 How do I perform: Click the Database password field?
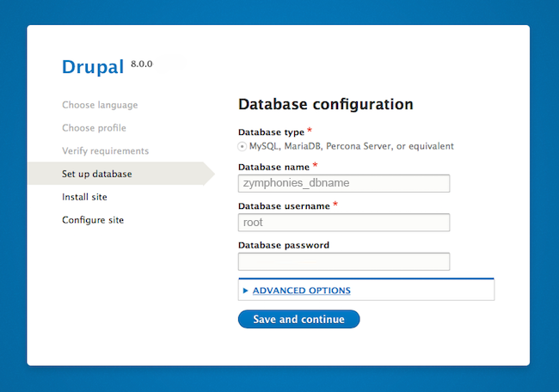344,261
